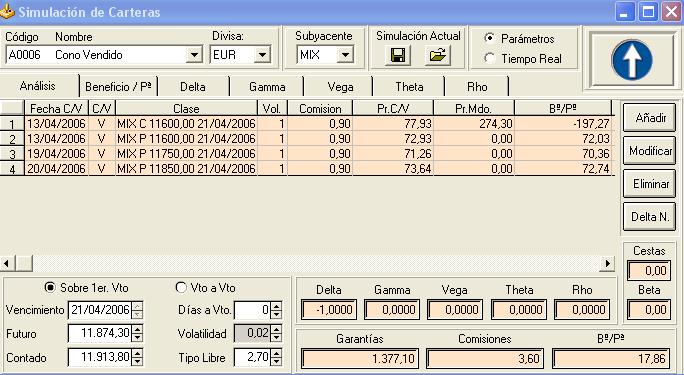Click the Pr.C/V value 71,26

click(x=393, y=153)
